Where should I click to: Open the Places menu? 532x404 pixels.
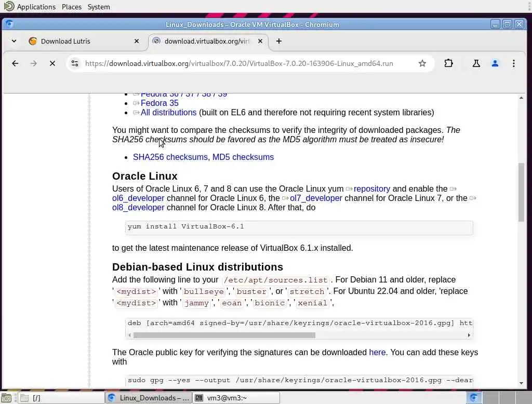[72, 7]
